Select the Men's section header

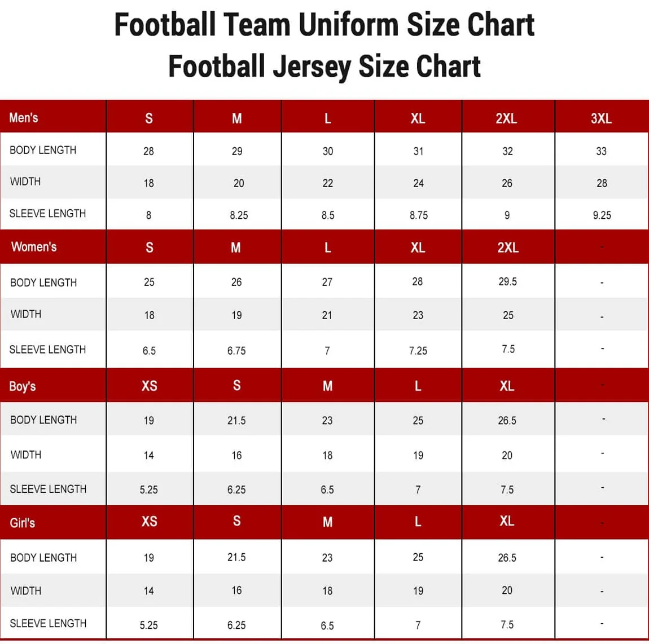coord(24,118)
